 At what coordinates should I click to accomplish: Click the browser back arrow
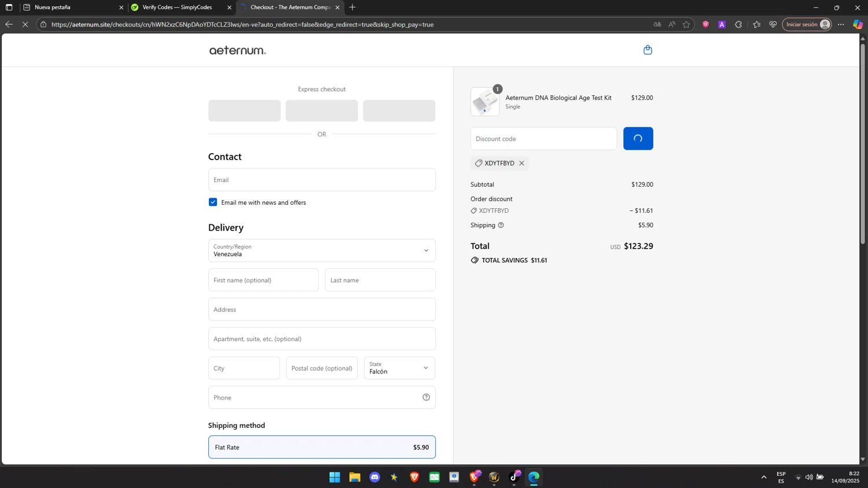coord(9,24)
